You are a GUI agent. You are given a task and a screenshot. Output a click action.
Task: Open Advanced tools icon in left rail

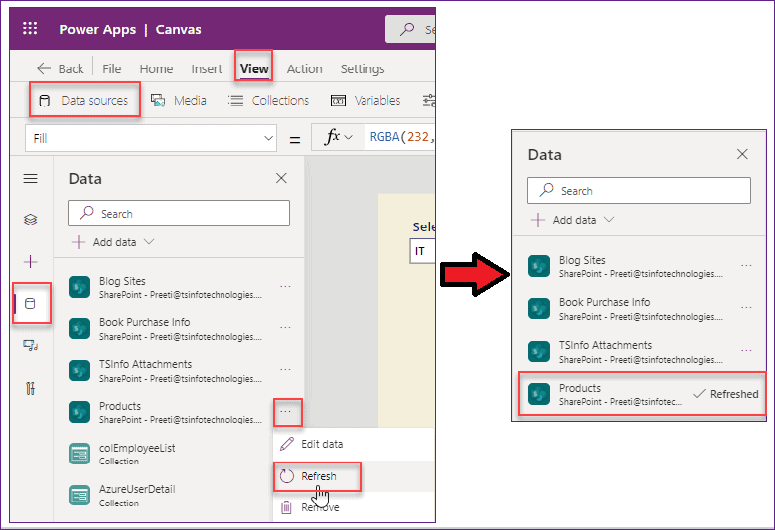coord(31,389)
